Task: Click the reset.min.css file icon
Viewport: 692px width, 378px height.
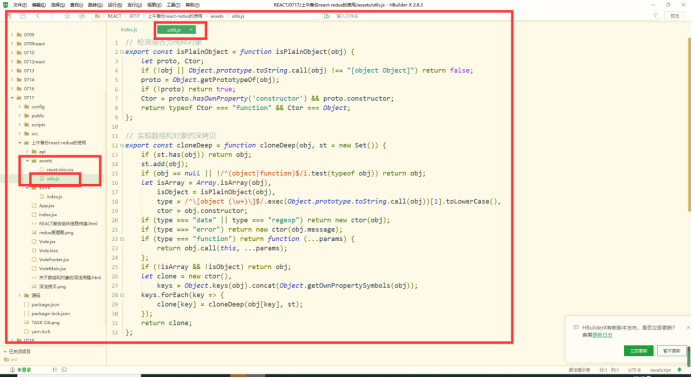Action: 42,169
